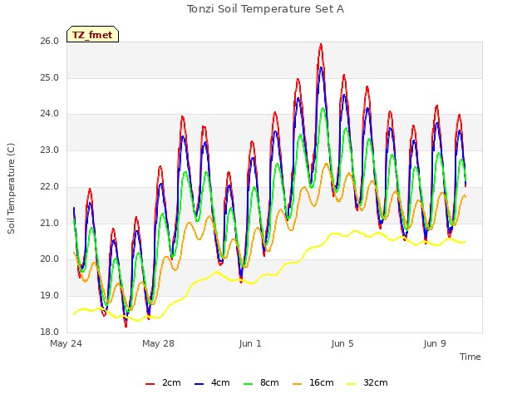Click the blue 4cm legend swatch

199,384
